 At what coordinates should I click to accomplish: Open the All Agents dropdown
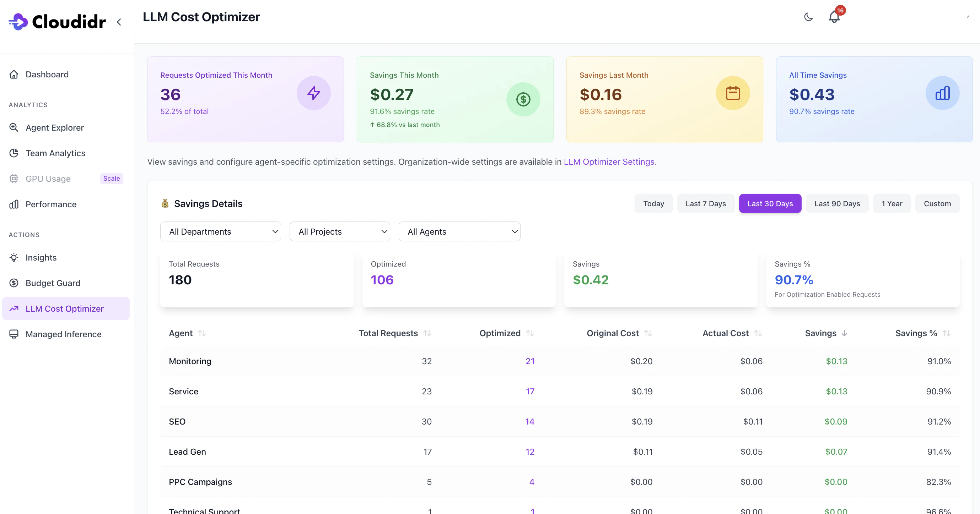pyautogui.click(x=459, y=231)
